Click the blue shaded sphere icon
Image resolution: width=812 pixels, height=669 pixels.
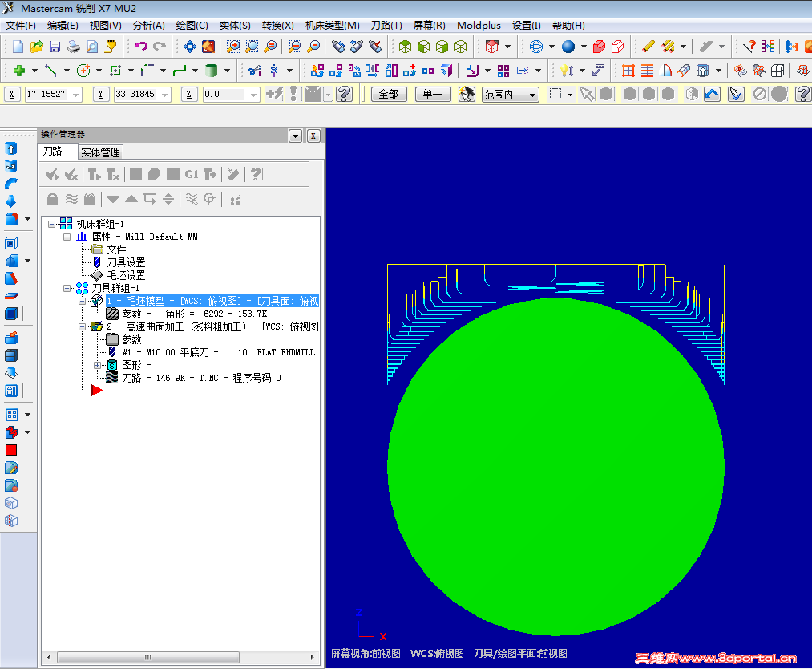[568, 47]
